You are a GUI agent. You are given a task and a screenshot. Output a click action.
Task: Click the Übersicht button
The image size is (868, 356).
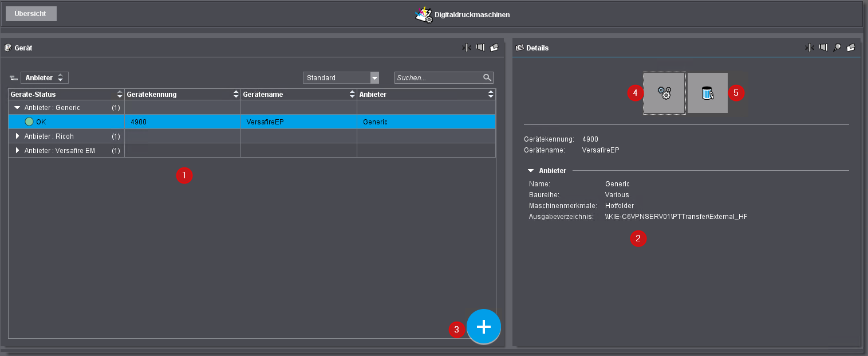(x=31, y=14)
